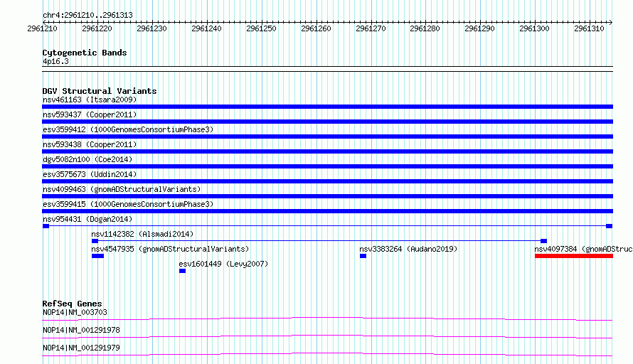The width and height of the screenshot is (633, 364).
Task: Click the 2961260 ruler position
Action: pos(316,28)
